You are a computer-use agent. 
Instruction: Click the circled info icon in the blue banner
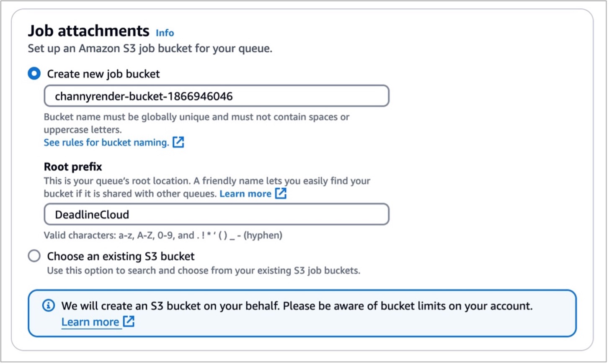tap(49, 305)
